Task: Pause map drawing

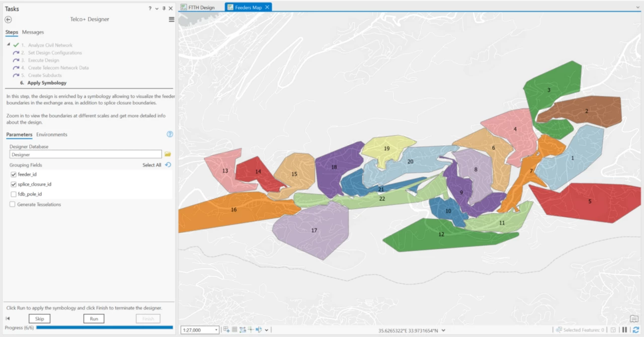Action: (x=624, y=330)
